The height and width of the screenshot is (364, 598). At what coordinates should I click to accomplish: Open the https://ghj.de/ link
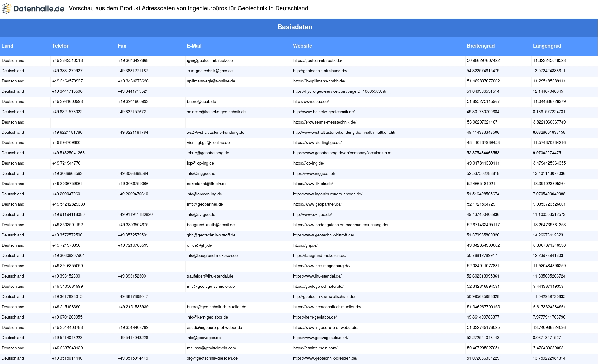pyautogui.click(x=306, y=245)
